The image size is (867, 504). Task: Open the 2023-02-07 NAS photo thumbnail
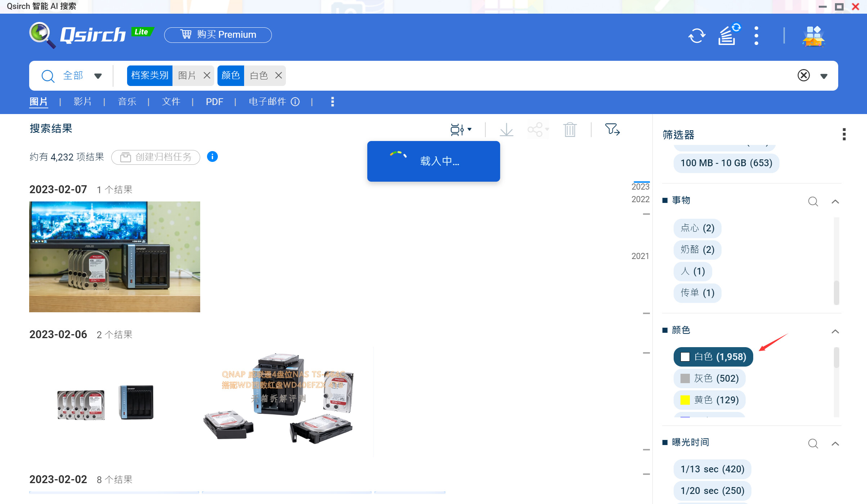(x=114, y=256)
